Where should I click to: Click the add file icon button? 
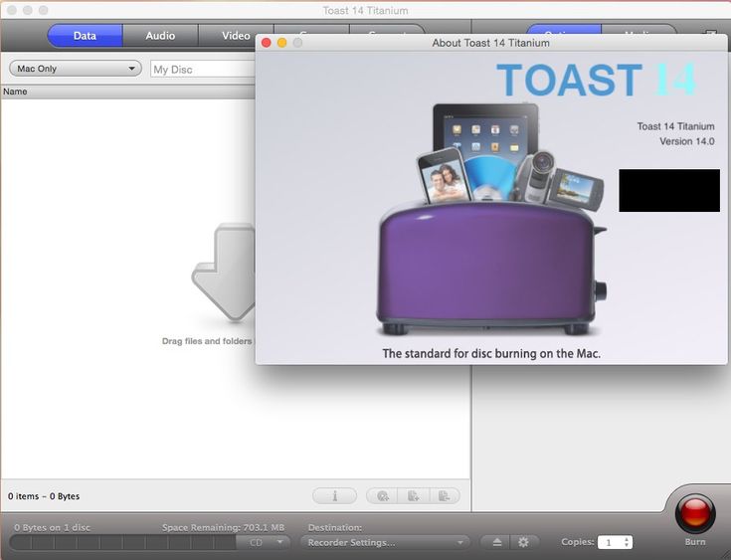[x=413, y=495]
